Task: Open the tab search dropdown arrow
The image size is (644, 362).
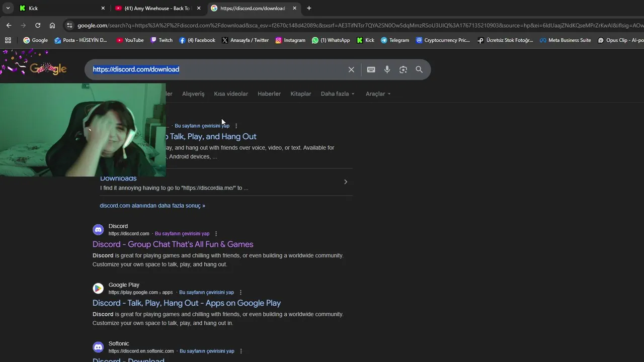Action: 8,8
